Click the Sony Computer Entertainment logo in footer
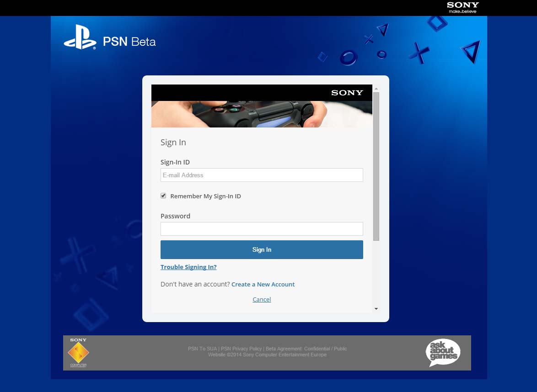 coord(78,353)
